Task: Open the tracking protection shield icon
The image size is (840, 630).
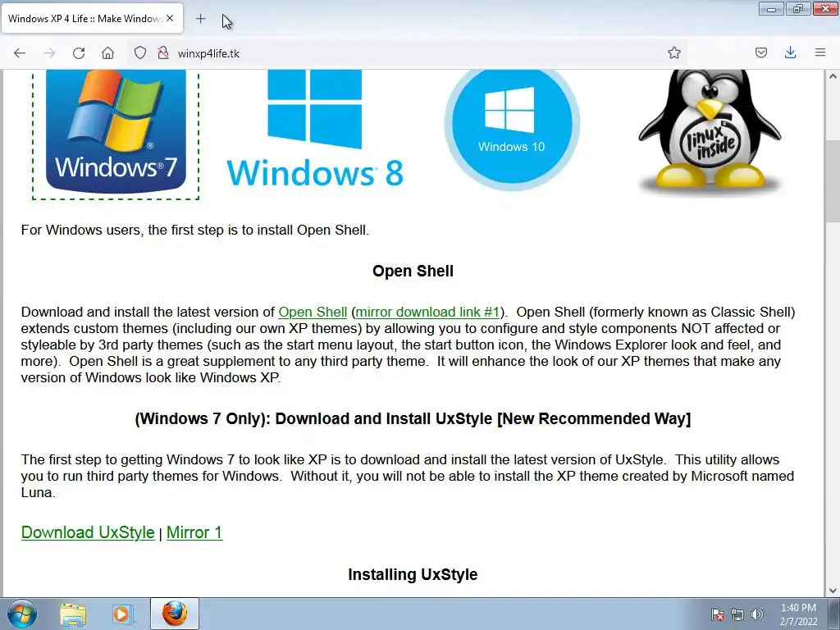Action: [139, 52]
